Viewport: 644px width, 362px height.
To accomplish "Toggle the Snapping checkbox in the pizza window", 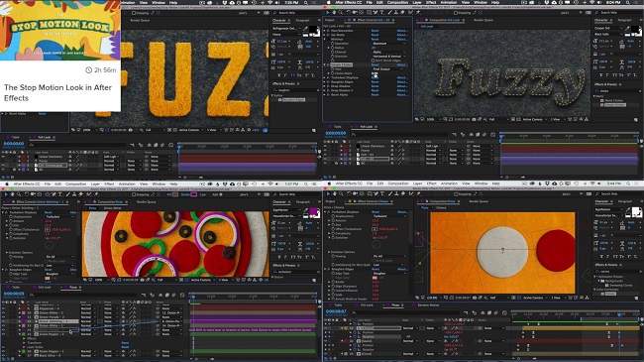I will 134,194.
